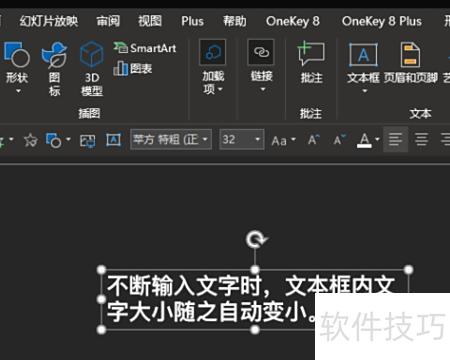Expand the font size dropdown arrow
Image resolution: width=450 pixels, height=360 pixels.
[258, 139]
